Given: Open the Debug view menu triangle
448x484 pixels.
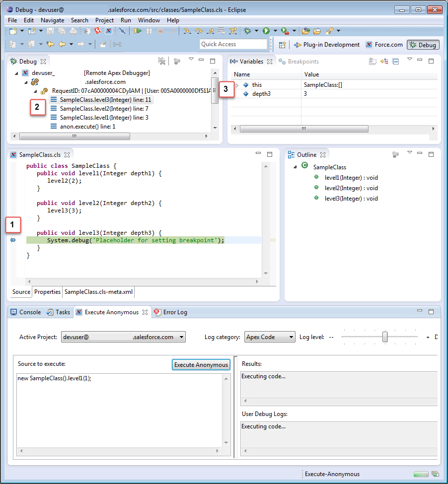Looking at the screenshot, I should pos(191,59).
